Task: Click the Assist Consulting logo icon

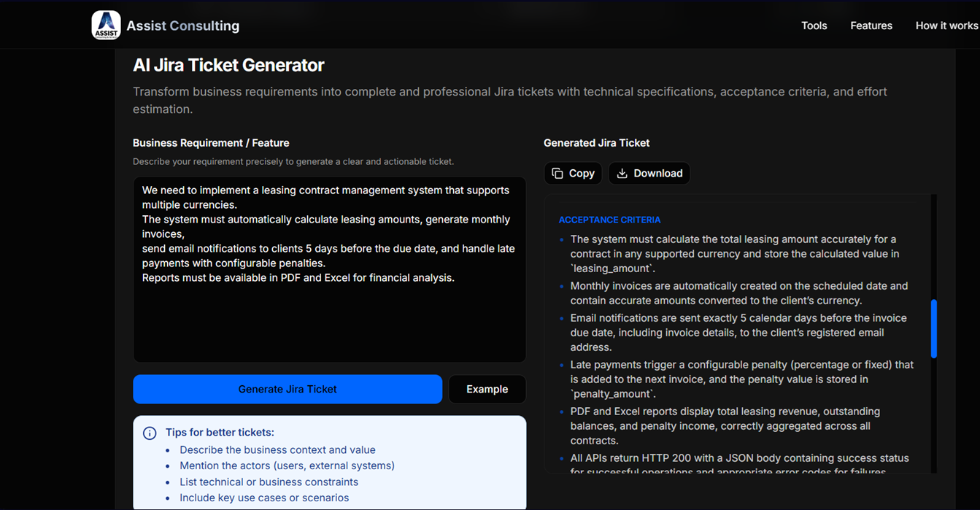Action: tap(106, 26)
